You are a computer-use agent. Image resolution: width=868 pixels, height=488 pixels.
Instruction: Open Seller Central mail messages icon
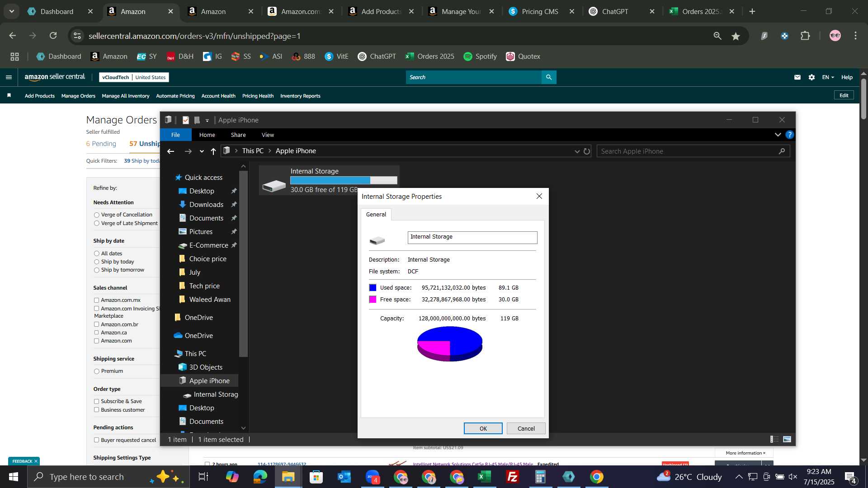[797, 77]
